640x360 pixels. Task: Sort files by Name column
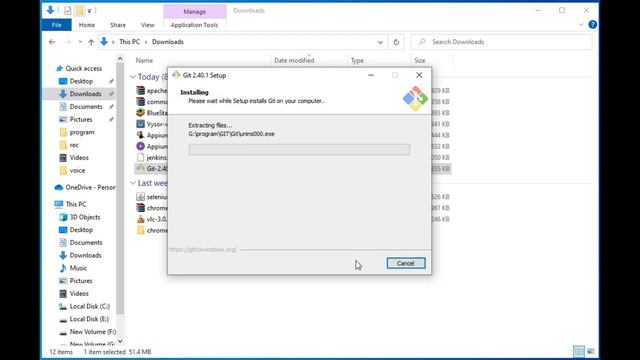pos(144,60)
